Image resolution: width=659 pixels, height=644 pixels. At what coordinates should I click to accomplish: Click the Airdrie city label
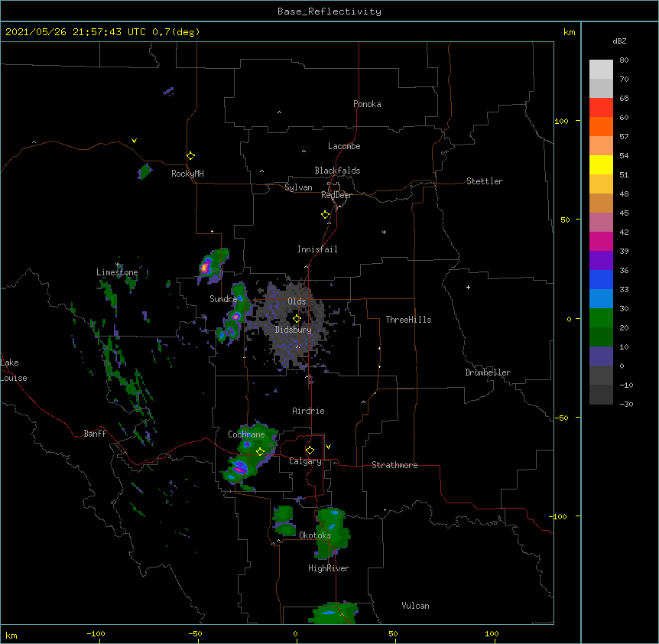308,411
